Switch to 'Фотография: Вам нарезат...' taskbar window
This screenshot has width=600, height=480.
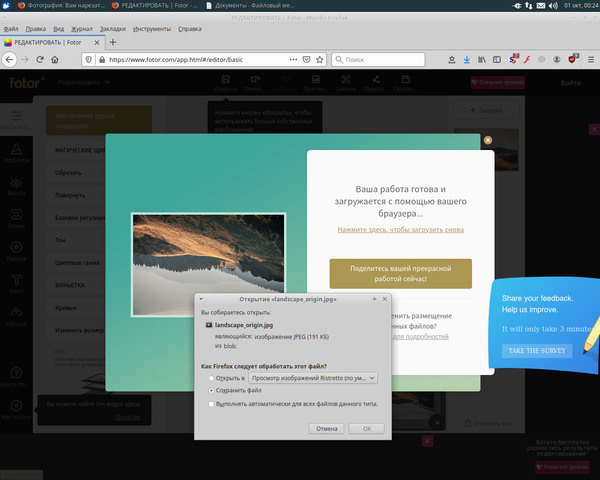tap(61, 5)
